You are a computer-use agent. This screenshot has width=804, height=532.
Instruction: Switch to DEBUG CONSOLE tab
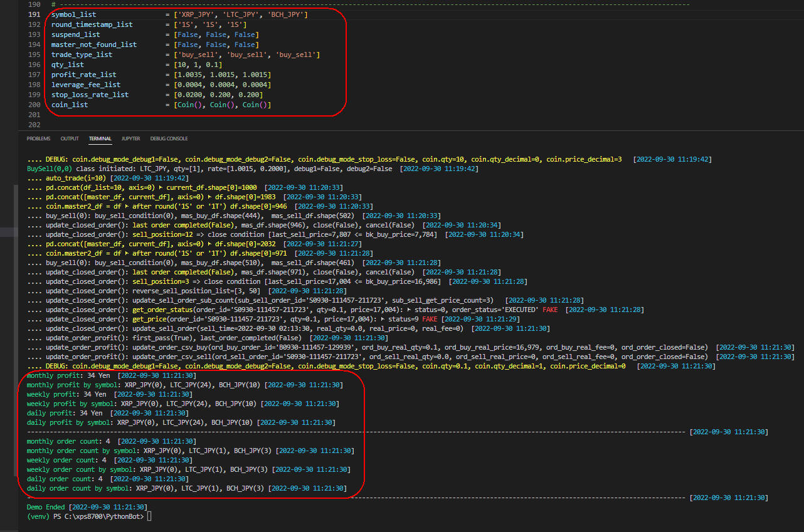[169, 138]
